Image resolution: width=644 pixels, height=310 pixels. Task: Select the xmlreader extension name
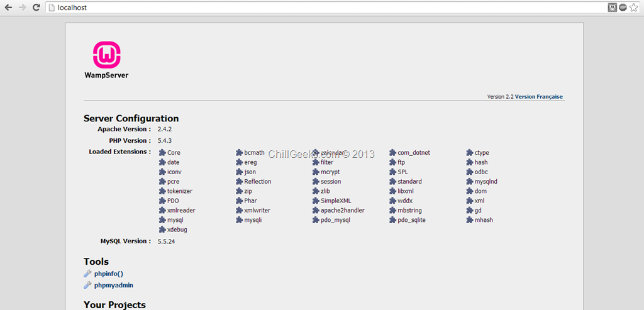pos(182,210)
